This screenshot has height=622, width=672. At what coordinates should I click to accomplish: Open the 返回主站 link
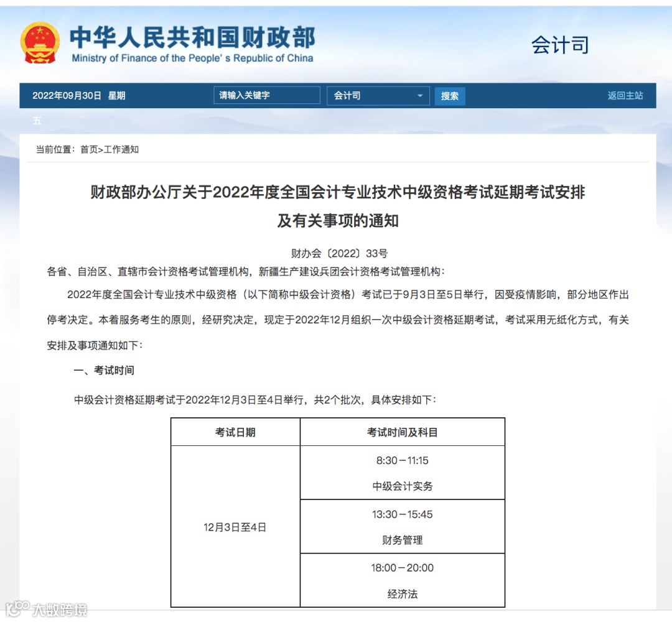(x=625, y=96)
